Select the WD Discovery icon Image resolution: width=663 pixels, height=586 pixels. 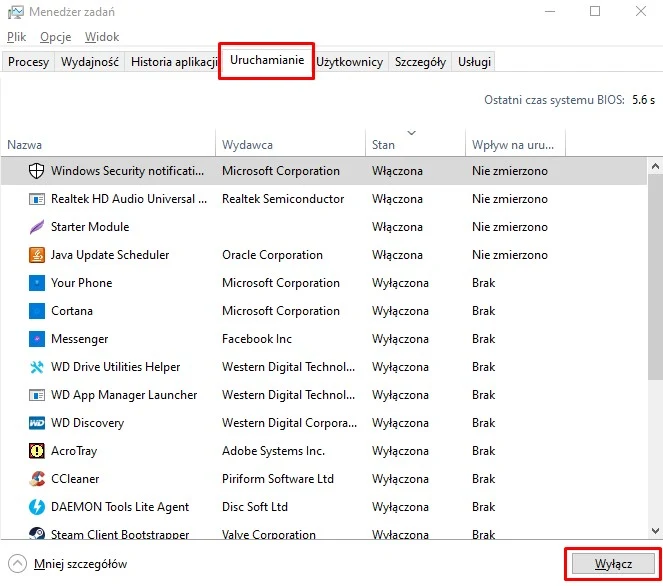click(x=37, y=423)
